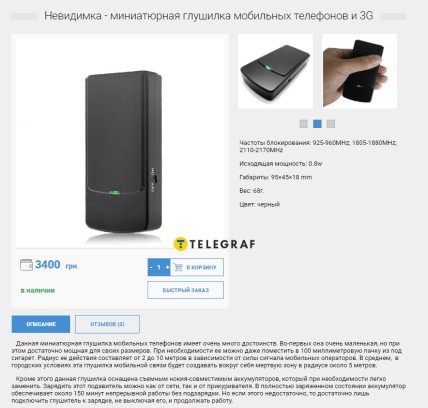This screenshot has height=408, width=428.
Task: Click the в наличии stock status
Action: [x=38, y=290]
